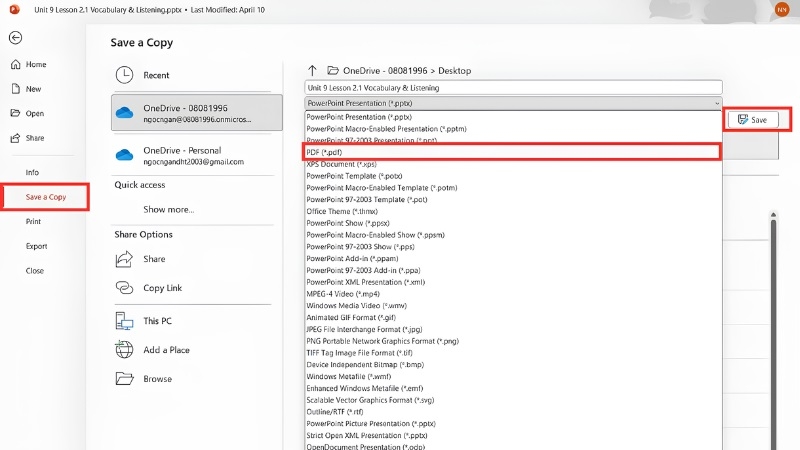This screenshot has height=450, width=800.
Task: Click OneDrive - 08081996 cloud icon
Action: [x=124, y=112]
